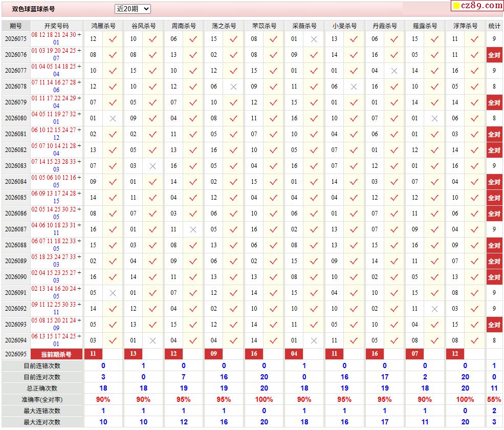Click the current 采薇杀号 pick 04 in row 2026095
504x430 pixels.
(x=294, y=354)
